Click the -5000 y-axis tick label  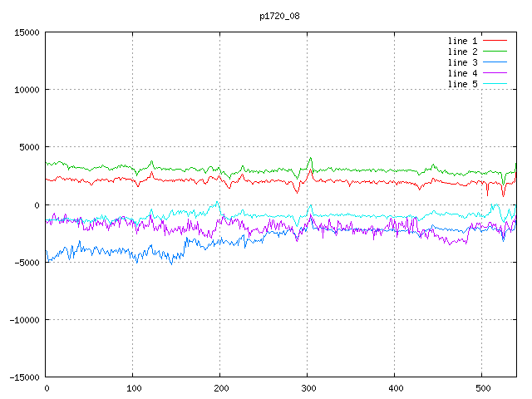pyautogui.click(x=27, y=262)
